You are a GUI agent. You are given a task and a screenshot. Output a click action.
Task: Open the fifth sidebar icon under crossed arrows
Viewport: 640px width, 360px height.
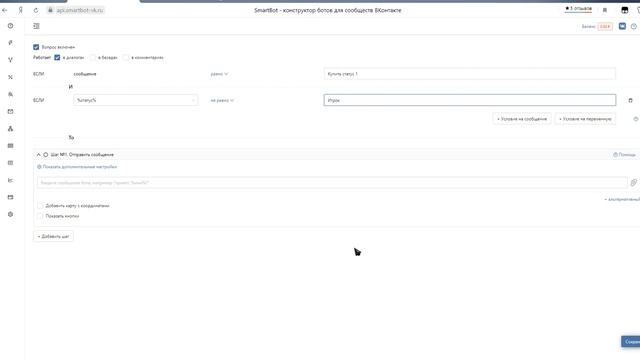[11, 94]
